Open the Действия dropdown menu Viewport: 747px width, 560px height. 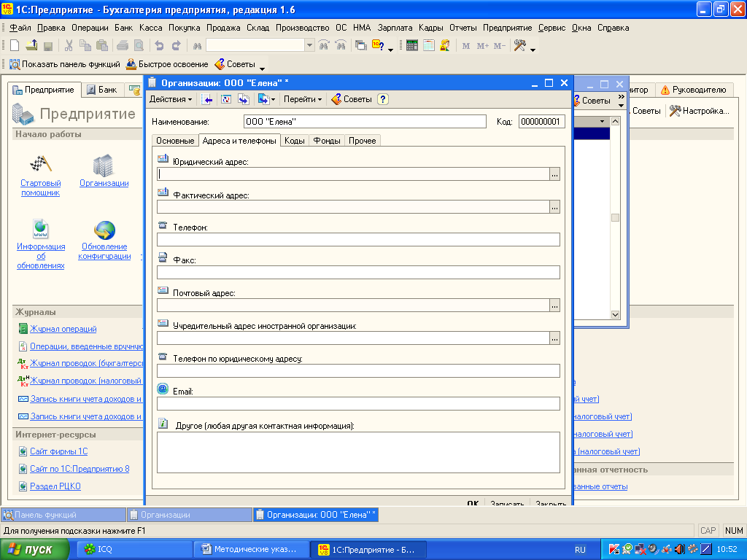click(x=171, y=99)
